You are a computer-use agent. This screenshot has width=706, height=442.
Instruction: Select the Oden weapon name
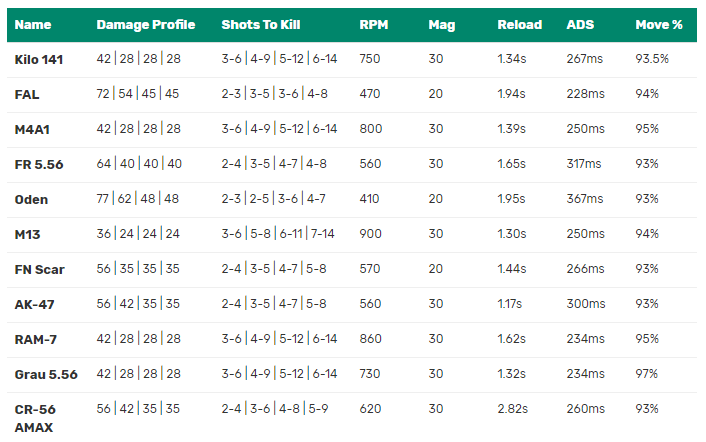tap(31, 199)
